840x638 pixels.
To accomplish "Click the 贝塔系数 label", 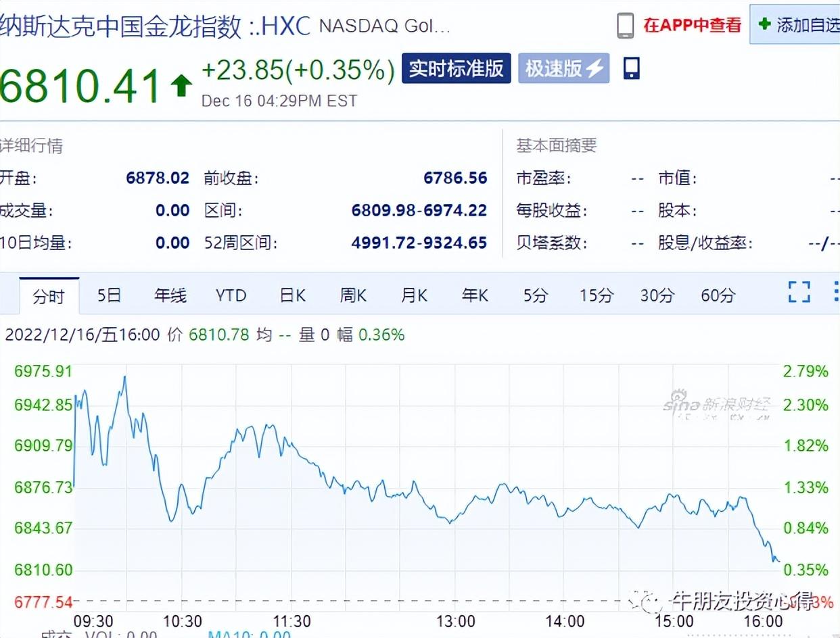I will 551,243.
